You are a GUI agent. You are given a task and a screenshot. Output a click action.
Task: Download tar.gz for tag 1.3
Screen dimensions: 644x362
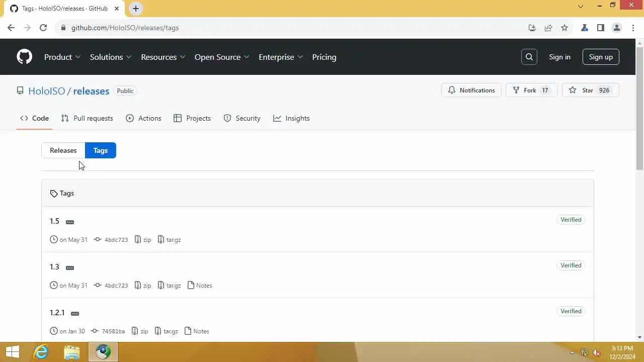[x=170, y=286]
